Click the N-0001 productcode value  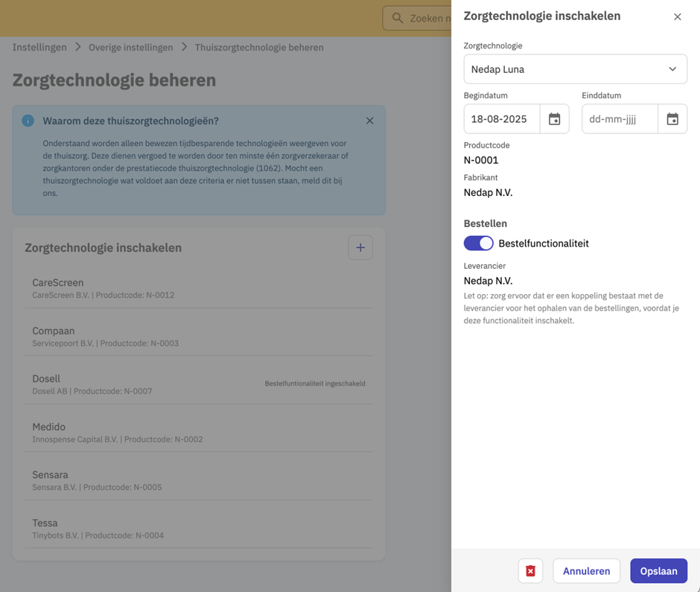click(x=481, y=160)
